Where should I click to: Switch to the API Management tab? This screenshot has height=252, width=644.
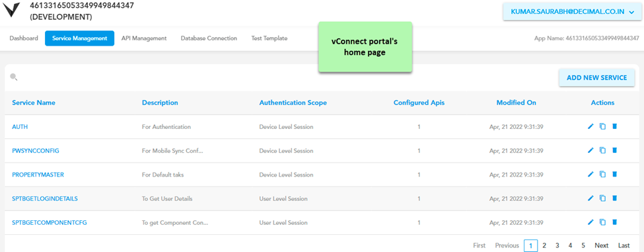pos(144,38)
